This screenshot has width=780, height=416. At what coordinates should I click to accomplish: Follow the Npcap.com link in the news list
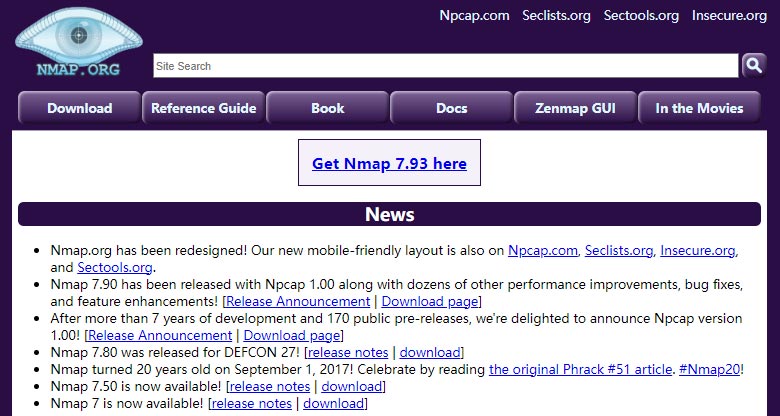(x=543, y=250)
